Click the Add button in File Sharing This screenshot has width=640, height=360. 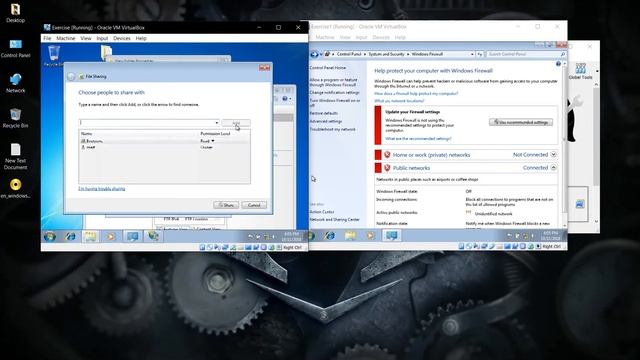coord(236,122)
